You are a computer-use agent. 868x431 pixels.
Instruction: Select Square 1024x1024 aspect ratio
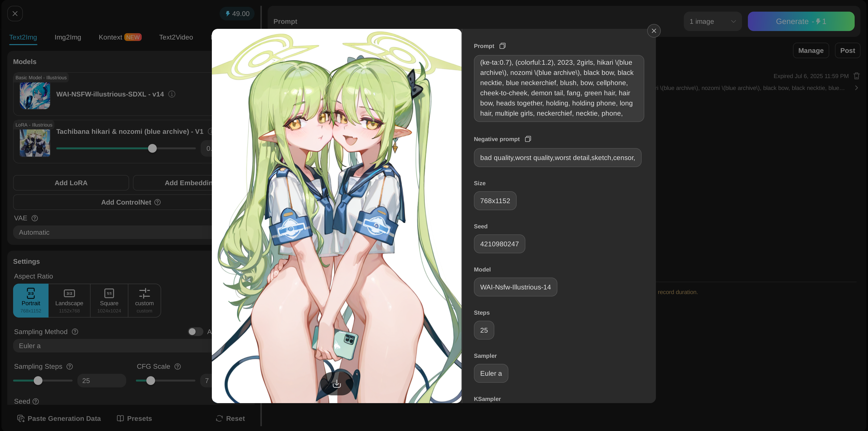point(109,300)
